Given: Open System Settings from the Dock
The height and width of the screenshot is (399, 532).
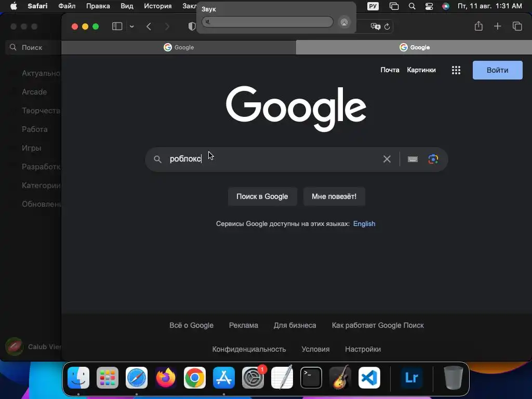Looking at the screenshot, I should pyautogui.click(x=253, y=378).
